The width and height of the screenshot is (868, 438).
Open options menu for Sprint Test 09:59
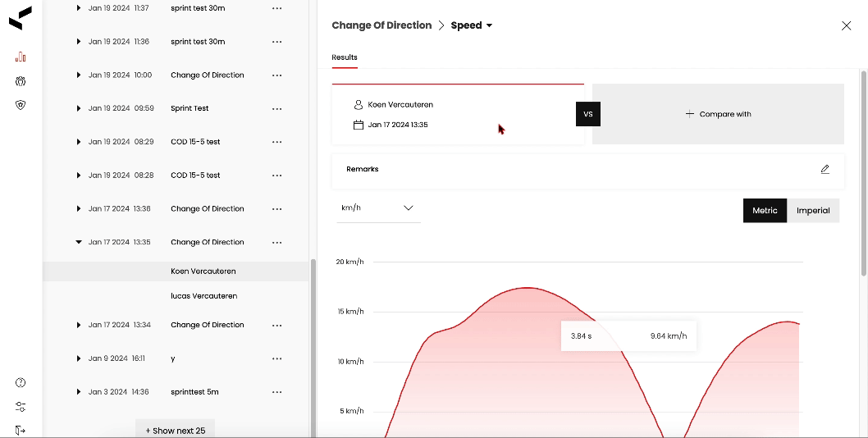[x=276, y=108]
